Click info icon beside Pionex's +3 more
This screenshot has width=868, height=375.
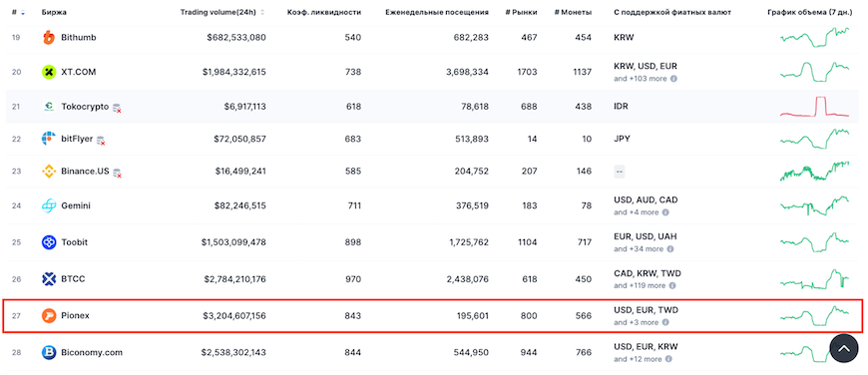[665, 322]
